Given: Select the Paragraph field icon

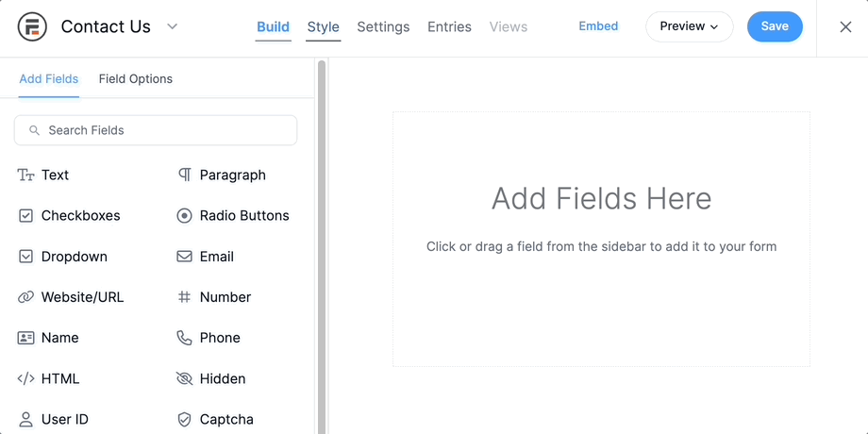Looking at the screenshot, I should [184, 175].
